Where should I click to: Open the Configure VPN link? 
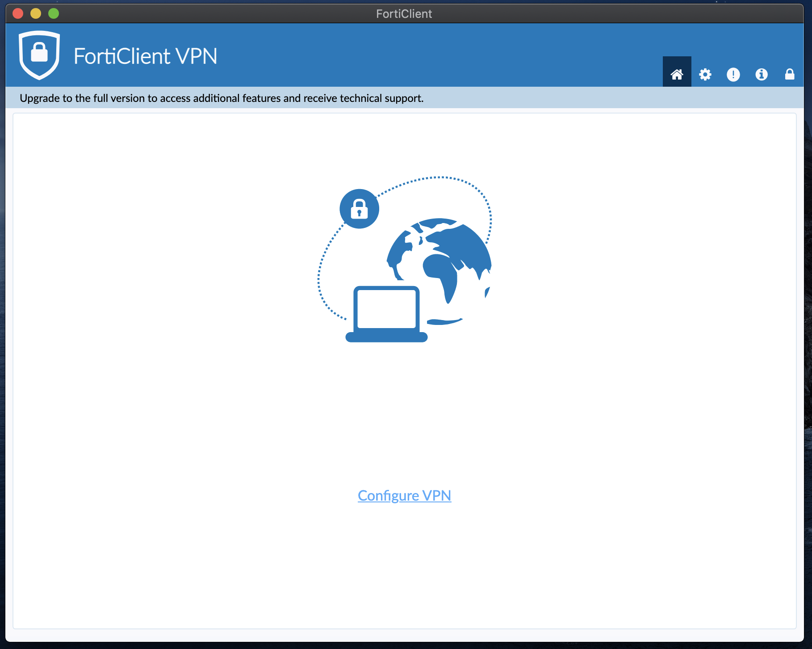click(404, 496)
